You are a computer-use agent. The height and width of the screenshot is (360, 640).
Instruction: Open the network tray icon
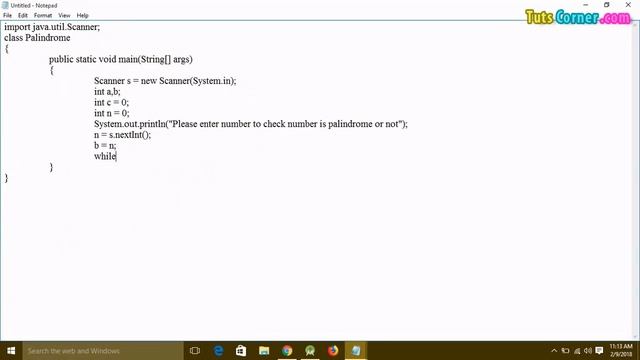click(577, 351)
